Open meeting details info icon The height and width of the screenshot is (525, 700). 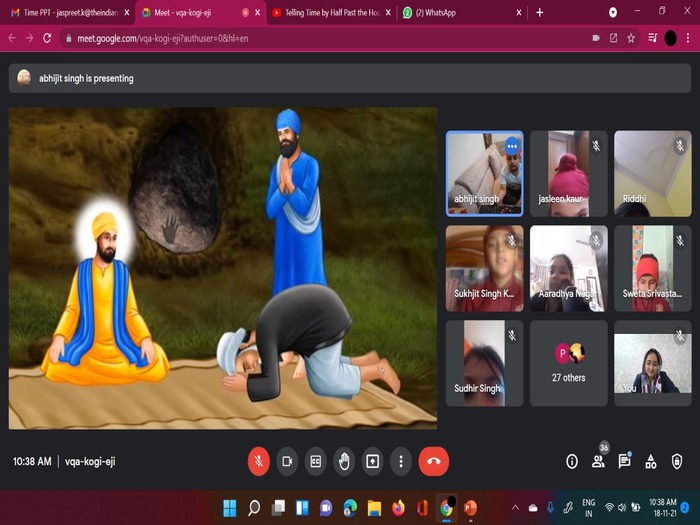pyautogui.click(x=572, y=461)
